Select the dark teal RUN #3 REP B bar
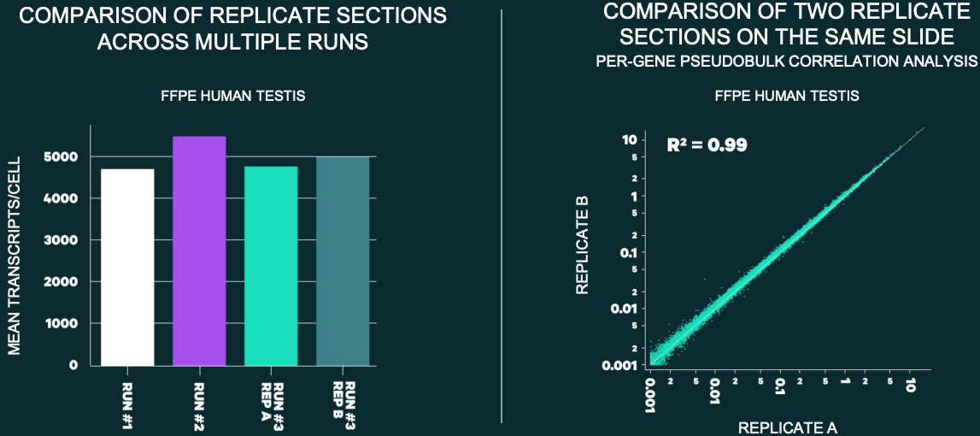 [x=343, y=261]
